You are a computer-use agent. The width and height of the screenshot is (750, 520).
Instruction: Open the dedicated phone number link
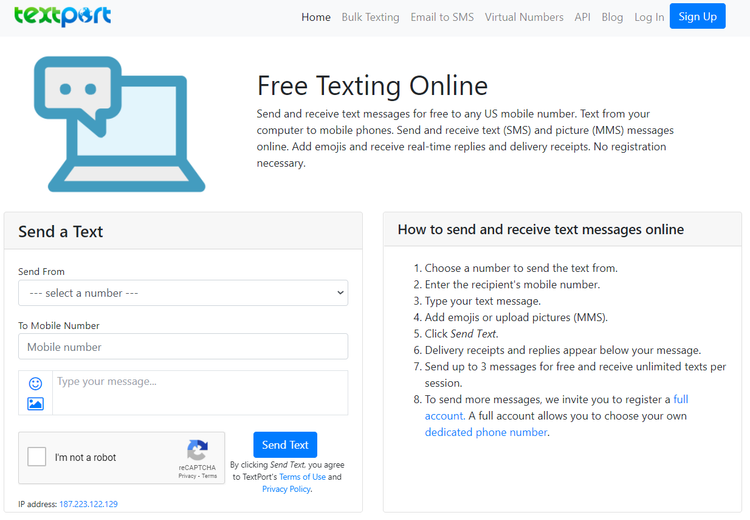[486, 432]
